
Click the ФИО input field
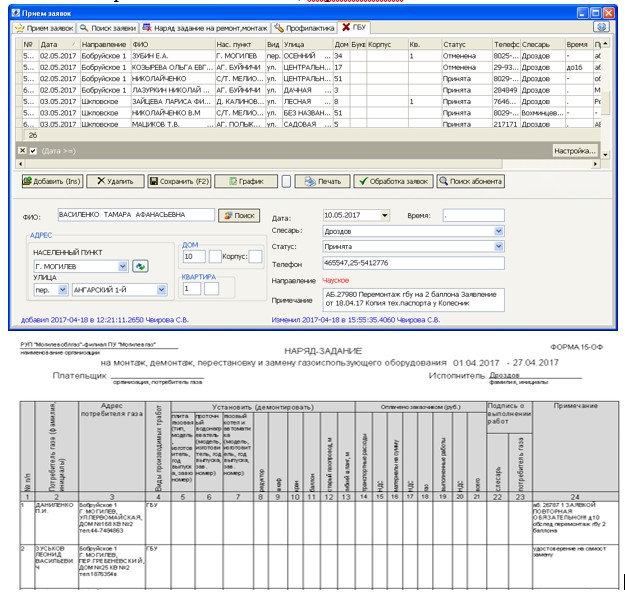click(x=136, y=215)
